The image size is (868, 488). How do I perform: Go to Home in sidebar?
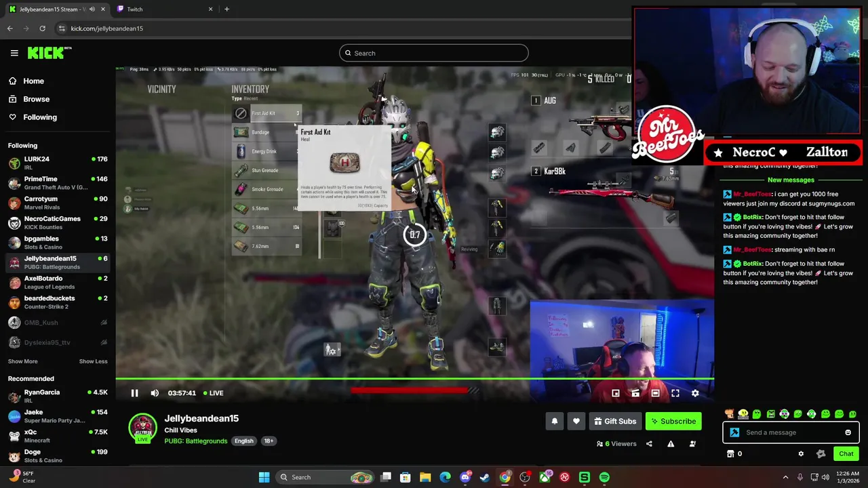(33, 81)
